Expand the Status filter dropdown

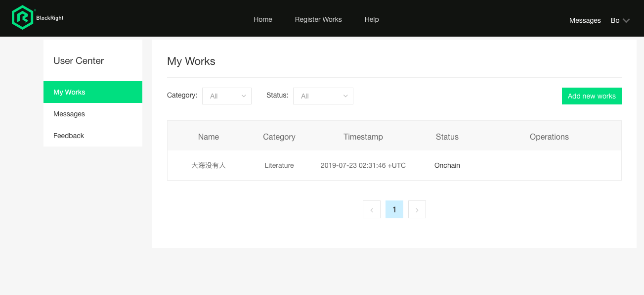(x=323, y=96)
